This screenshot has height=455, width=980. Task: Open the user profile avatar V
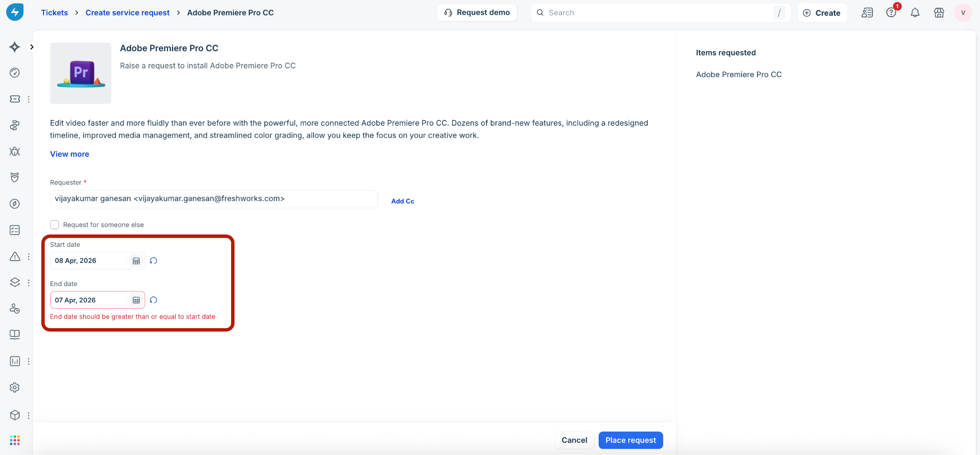click(x=963, y=13)
